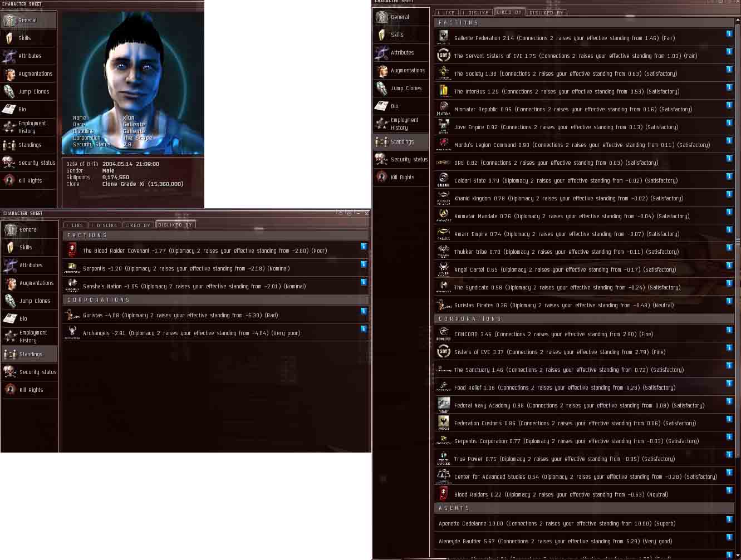Image resolution: width=741 pixels, height=560 pixels.
Task: Open Liked By tab in bottom-left window
Action: pyautogui.click(x=138, y=225)
